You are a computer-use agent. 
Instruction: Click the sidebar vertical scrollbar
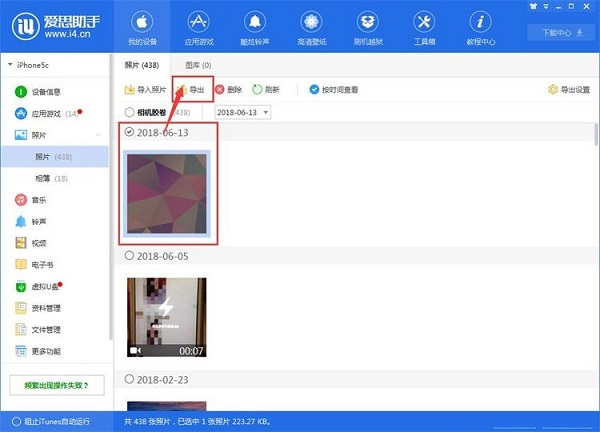coord(111,196)
